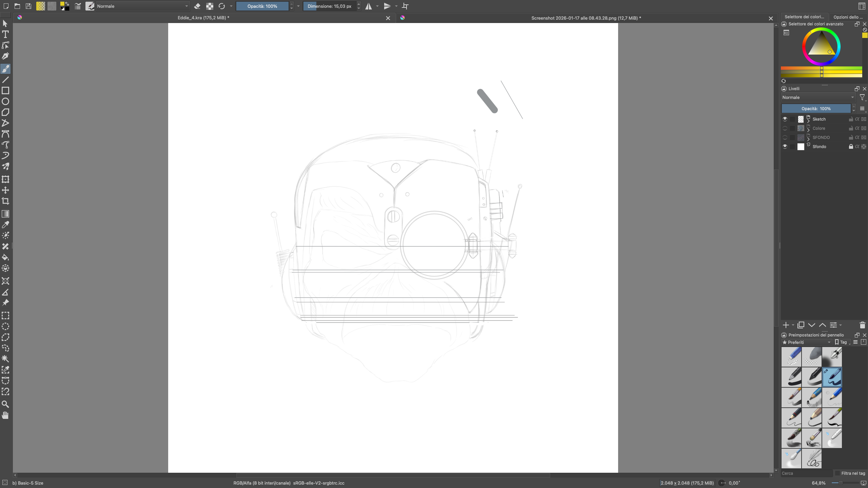Viewport: 868px width, 488px height.
Task: Switch to Screenshot 2026-01-17 document tab
Action: click(x=586, y=18)
